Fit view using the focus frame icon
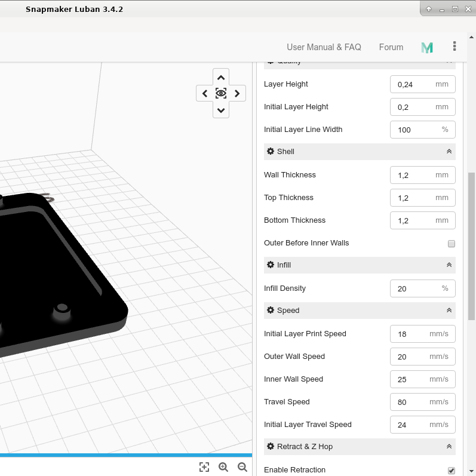The width and height of the screenshot is (476, 476). click(204, 467)
